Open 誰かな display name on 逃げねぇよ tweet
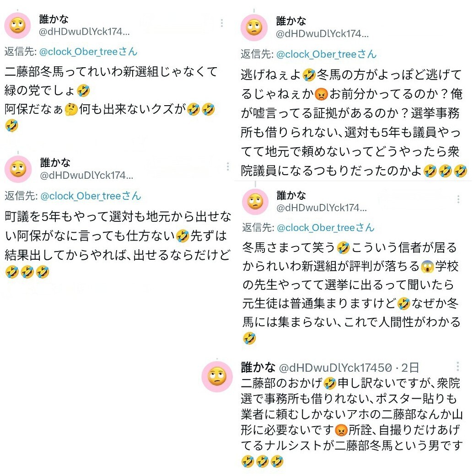 click(x=291, y=21)
